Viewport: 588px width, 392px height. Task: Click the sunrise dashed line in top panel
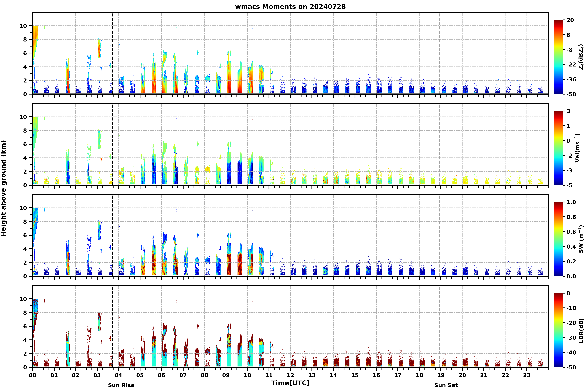point(113,53)
